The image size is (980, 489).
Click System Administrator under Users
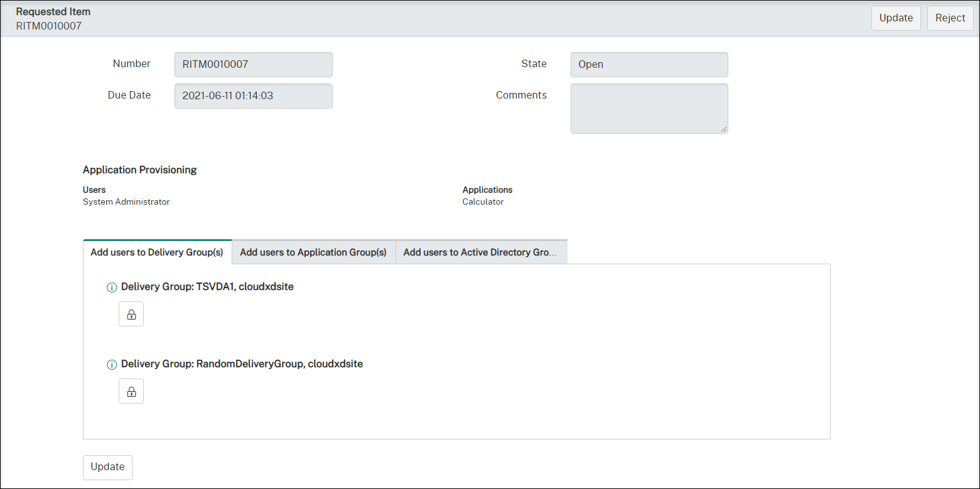[x=126, y=202]
